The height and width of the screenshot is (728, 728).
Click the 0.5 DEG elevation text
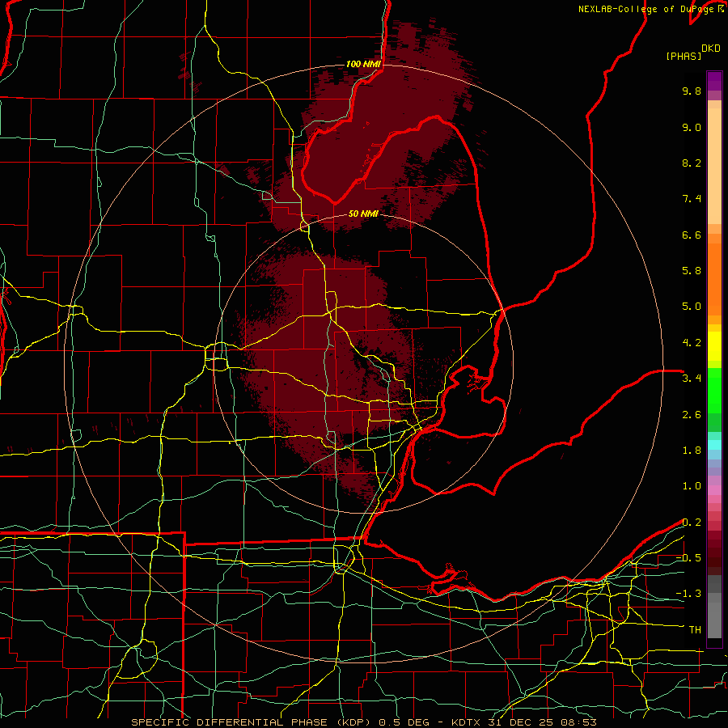click(x=404, y=722)
